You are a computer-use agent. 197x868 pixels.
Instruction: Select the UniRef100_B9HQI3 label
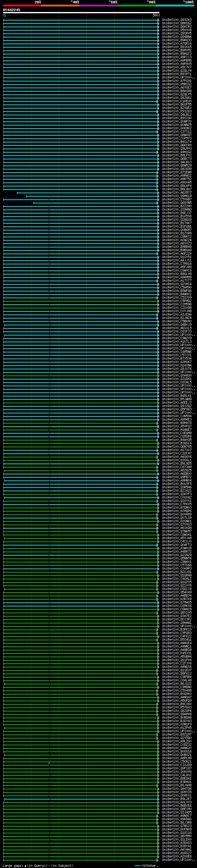pyautogui.click(x=177, y=54)
